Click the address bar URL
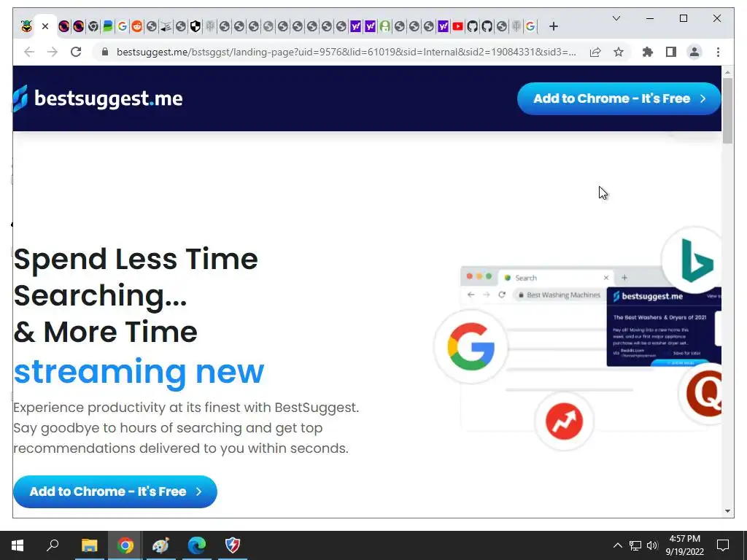Viewport: 747px width, 560px height. [x=347, y=52]
